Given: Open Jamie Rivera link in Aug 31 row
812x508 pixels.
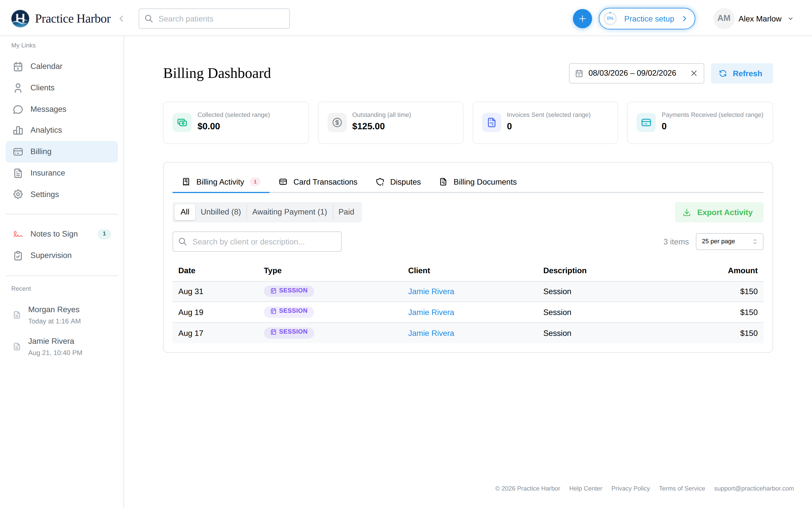Looking at the screenshot, I should click(431, 291).
